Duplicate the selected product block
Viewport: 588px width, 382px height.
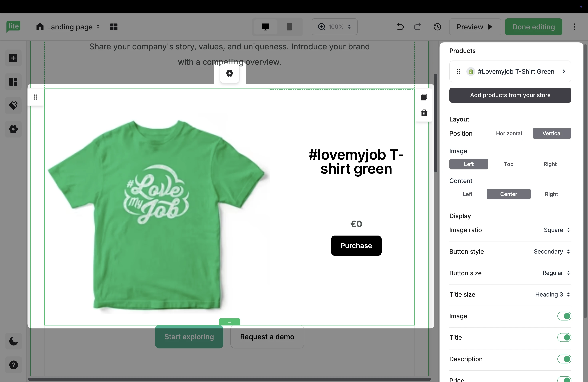(x=424, y=97)
